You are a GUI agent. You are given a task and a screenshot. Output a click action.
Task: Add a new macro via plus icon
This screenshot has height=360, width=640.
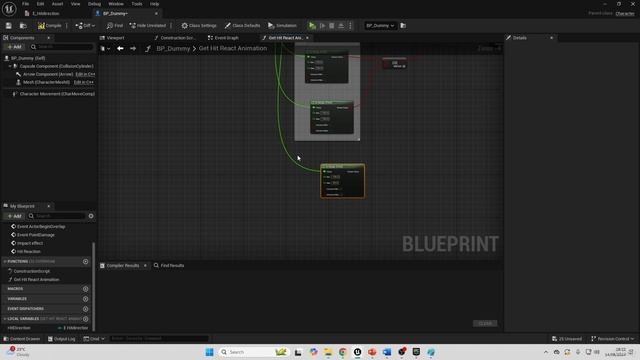[86, 289]
